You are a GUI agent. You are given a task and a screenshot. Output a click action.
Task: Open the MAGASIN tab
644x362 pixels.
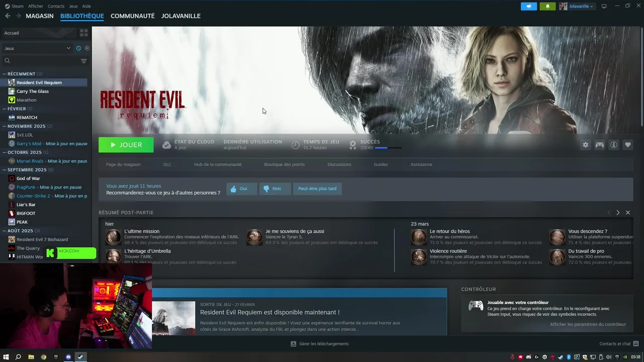pos(40,16)
